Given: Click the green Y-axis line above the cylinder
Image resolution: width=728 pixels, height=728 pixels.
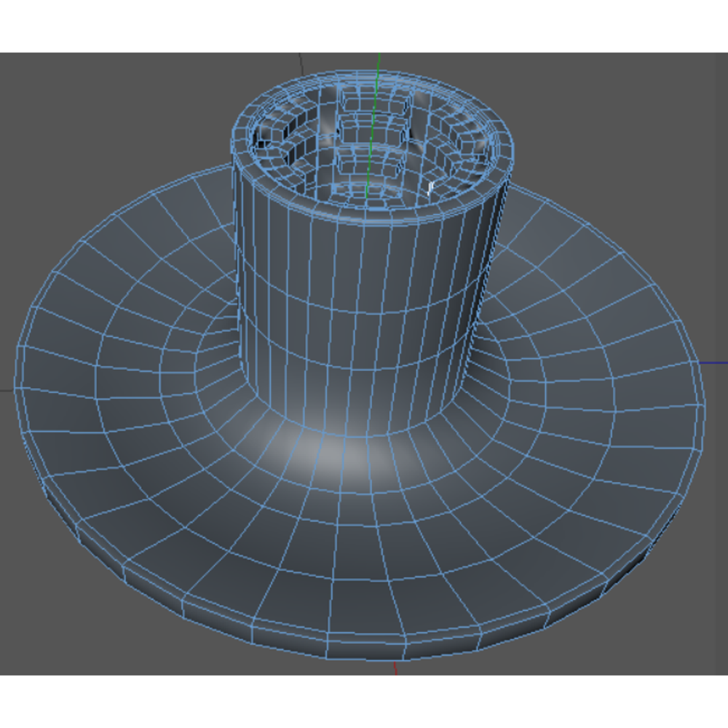Looking at the screenshot, I should (x=379, y=62).
